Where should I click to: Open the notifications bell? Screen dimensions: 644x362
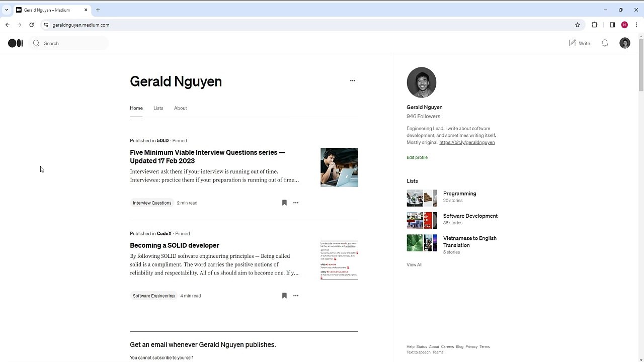pyautogui.click(x=605, y=43)
